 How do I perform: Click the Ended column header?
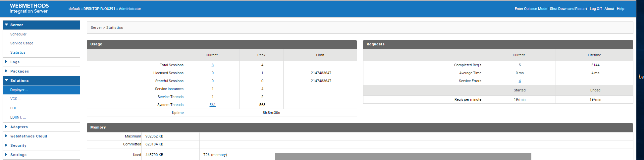click(595, 90)
